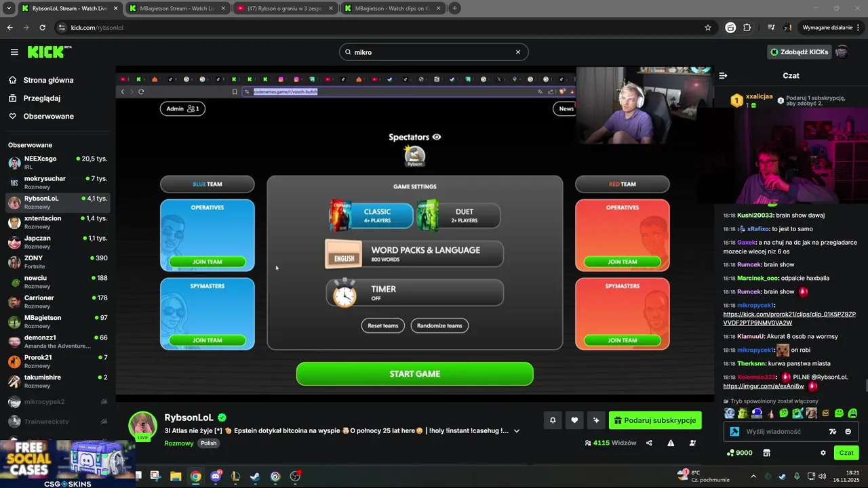Open xntentacion channel in followed list
868x488 pixels.
click(x=58, y=222)
